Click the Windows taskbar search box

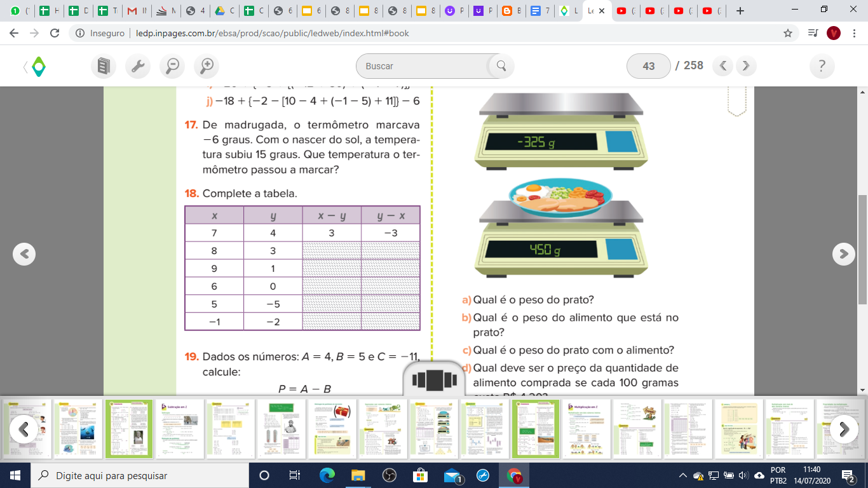point(139,475)
